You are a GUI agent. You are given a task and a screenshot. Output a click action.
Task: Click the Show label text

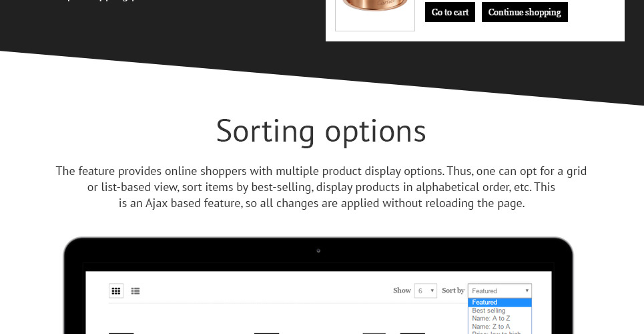(x=402, y=291)
